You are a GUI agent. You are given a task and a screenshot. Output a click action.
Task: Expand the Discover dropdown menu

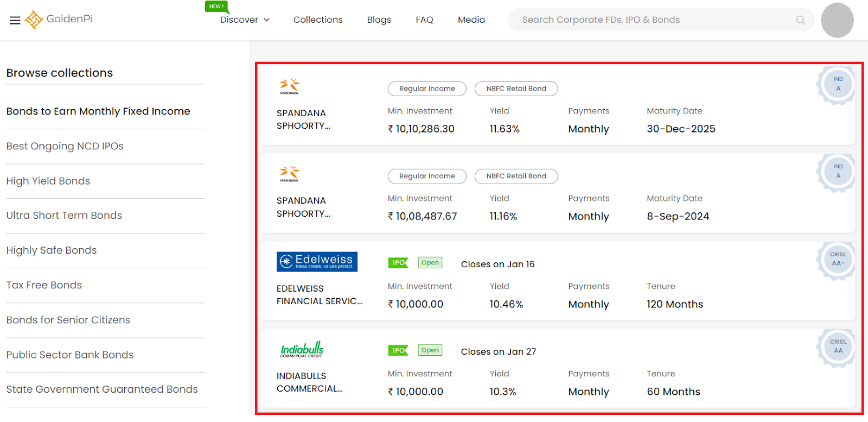click(245, 20)
